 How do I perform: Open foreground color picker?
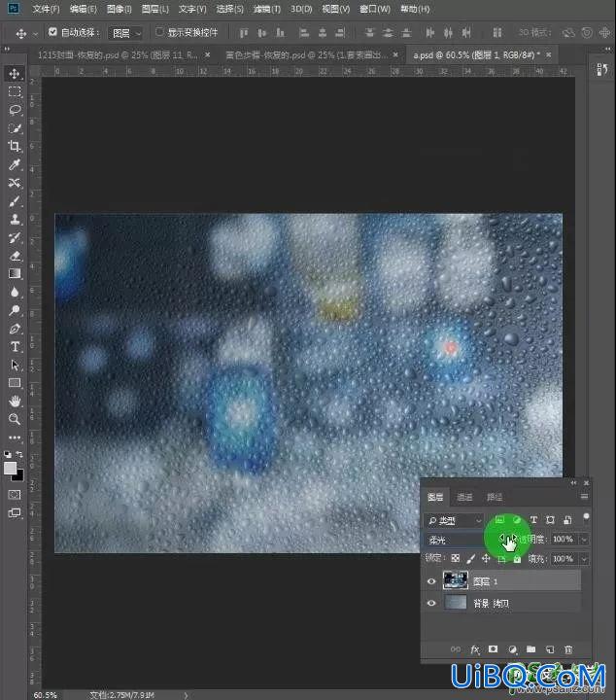pyautogui.click(x=10, y=469)
